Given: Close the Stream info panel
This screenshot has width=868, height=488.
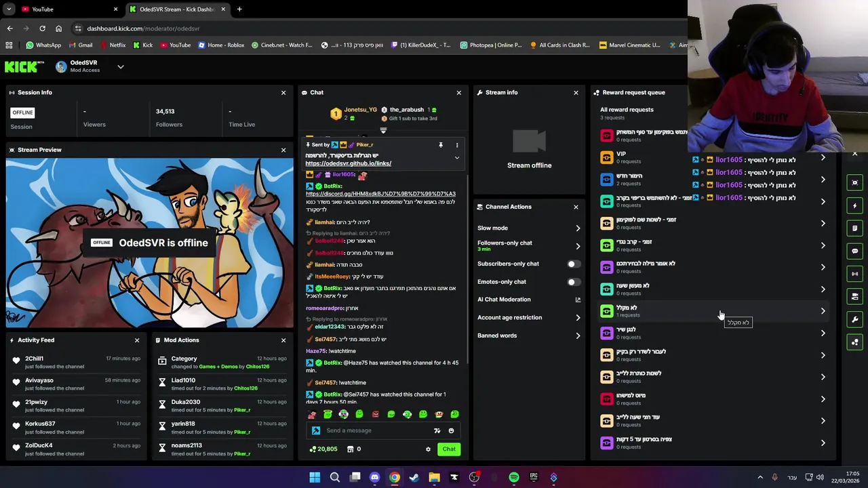Looking at the screenshot, I should pos(576,92).
